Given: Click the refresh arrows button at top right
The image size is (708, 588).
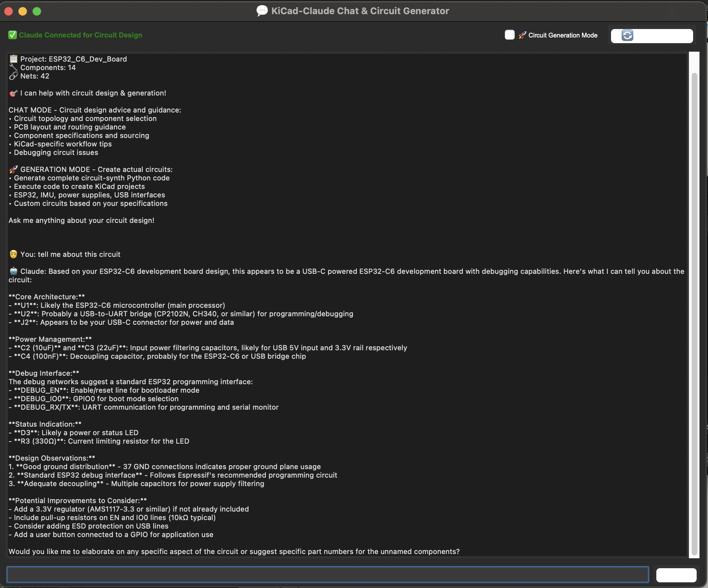Looking at the screenshot, I should 652,36.
